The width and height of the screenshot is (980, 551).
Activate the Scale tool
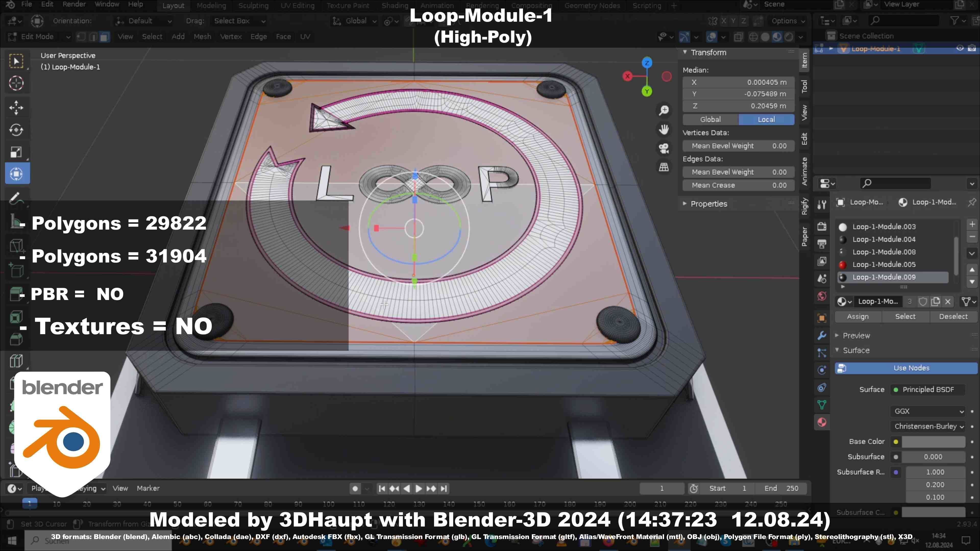pos(16,152)
